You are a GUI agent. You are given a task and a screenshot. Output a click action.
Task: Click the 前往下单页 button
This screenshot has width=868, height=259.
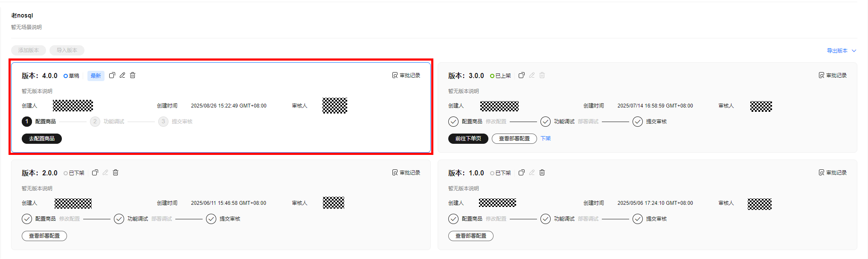point(468,139)
